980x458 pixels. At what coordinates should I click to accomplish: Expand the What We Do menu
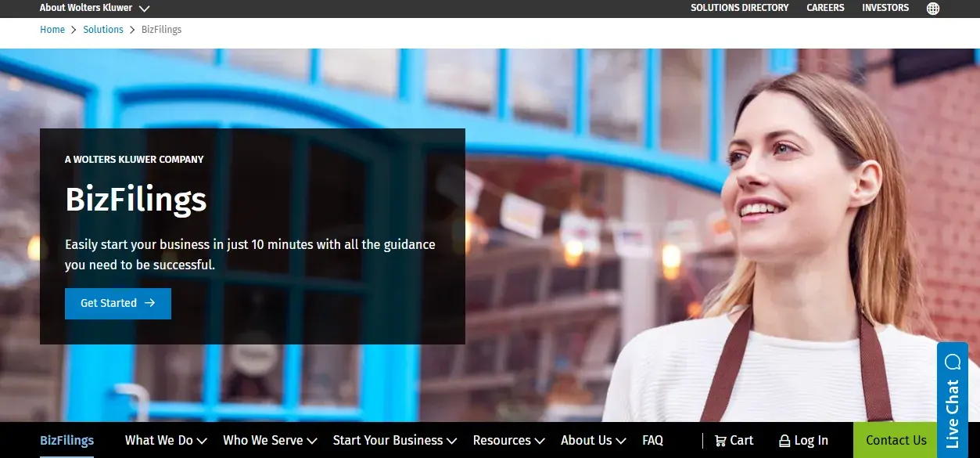tap(166, 440)
